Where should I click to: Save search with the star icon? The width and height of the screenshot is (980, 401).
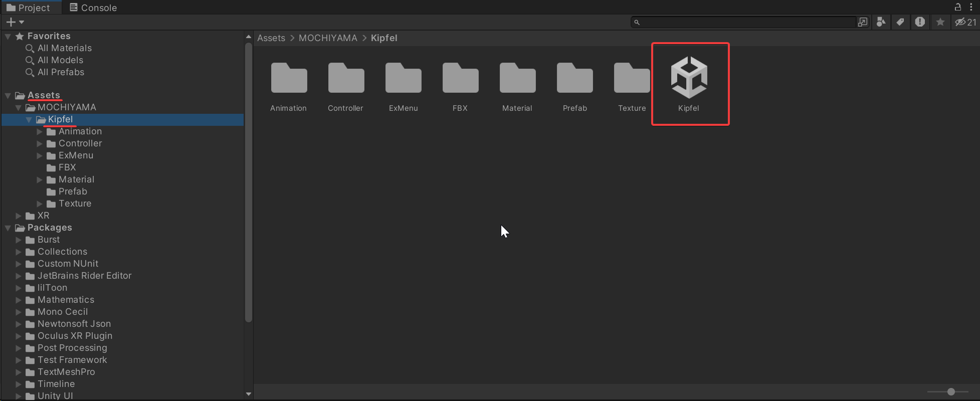click(940, 22)
